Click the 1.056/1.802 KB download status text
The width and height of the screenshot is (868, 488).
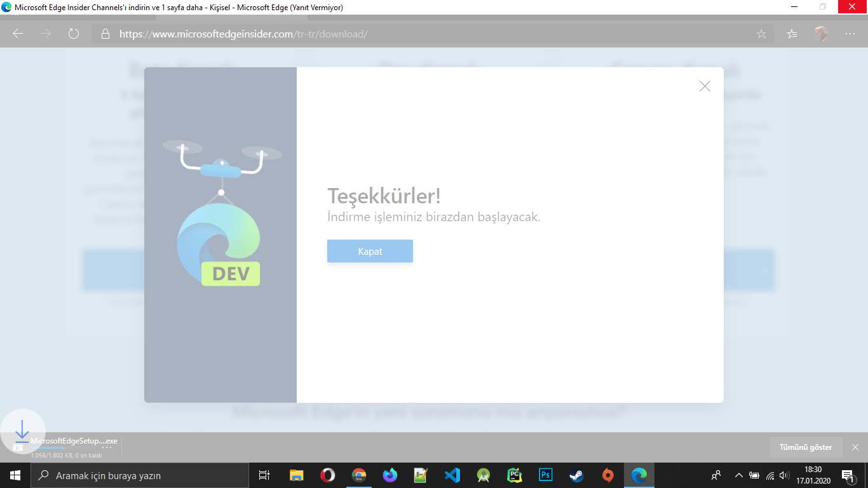click(x=67, y=455)
